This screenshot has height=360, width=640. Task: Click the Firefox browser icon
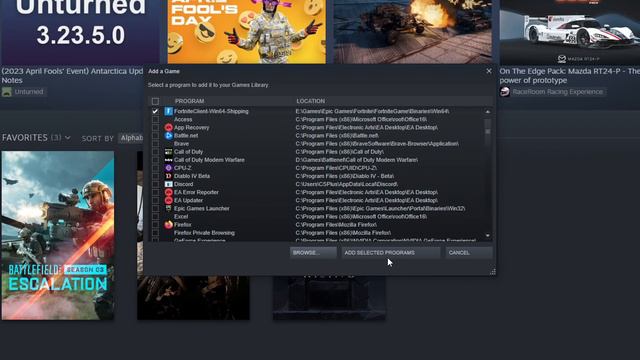(x=168, y=224)
